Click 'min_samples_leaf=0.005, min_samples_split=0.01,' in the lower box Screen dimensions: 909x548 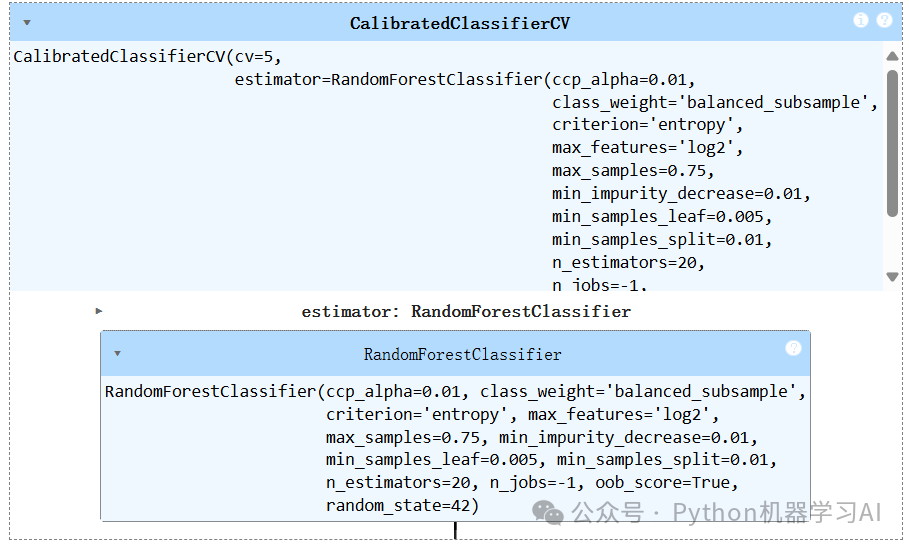tap(551, 460)
